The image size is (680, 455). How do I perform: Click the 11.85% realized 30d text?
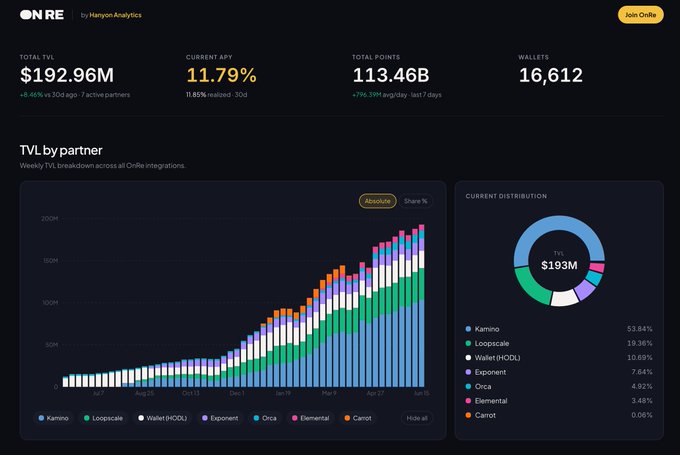[x=216, y=95]
